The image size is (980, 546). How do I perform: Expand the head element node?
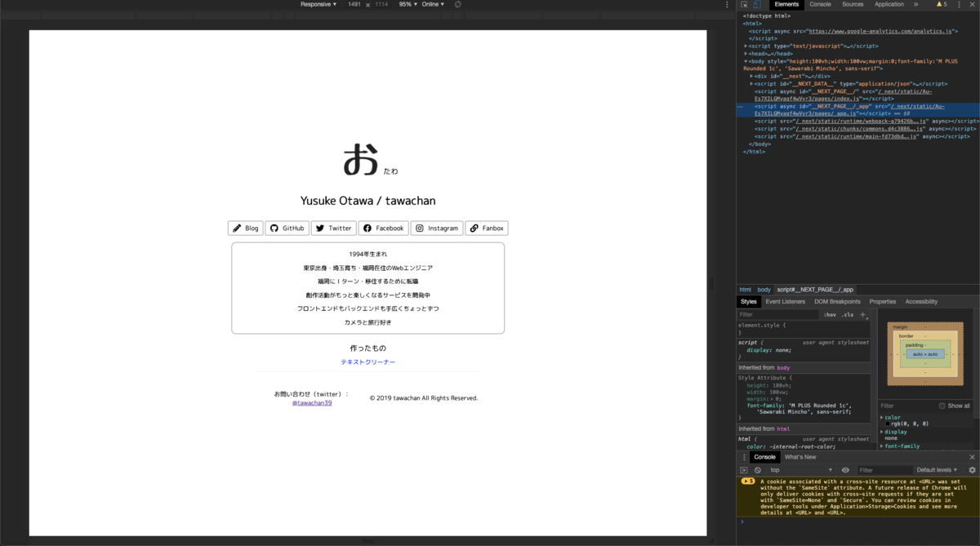(x=746, y=54)
